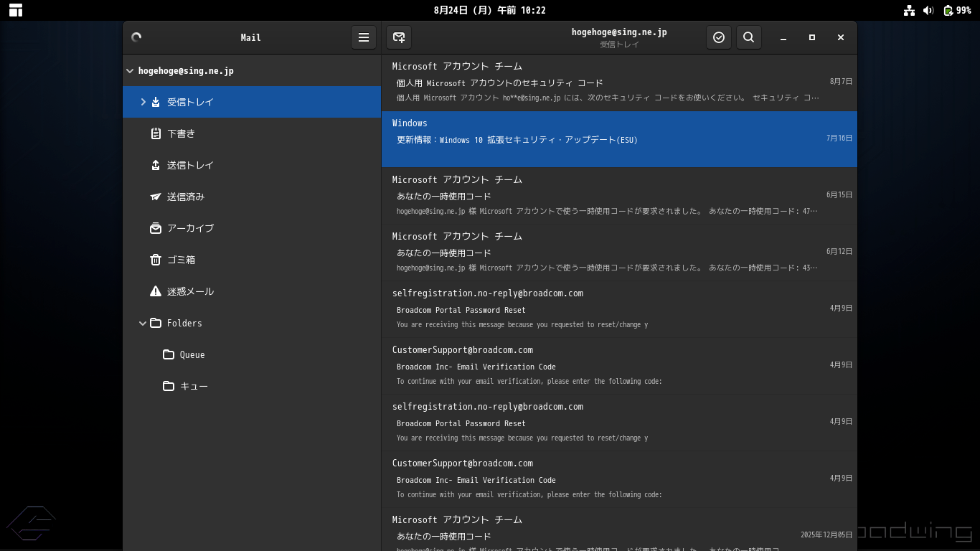This screenshot has width=980, height=551.
Task: Select the Queue subfolder label
Action: click(x=192, y=354)
